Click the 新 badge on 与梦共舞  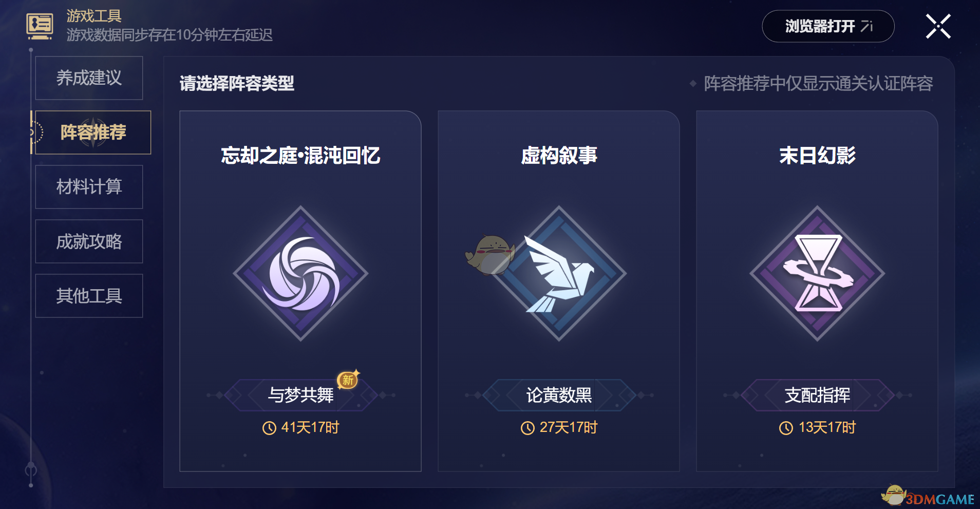click(x=348, y=380)
